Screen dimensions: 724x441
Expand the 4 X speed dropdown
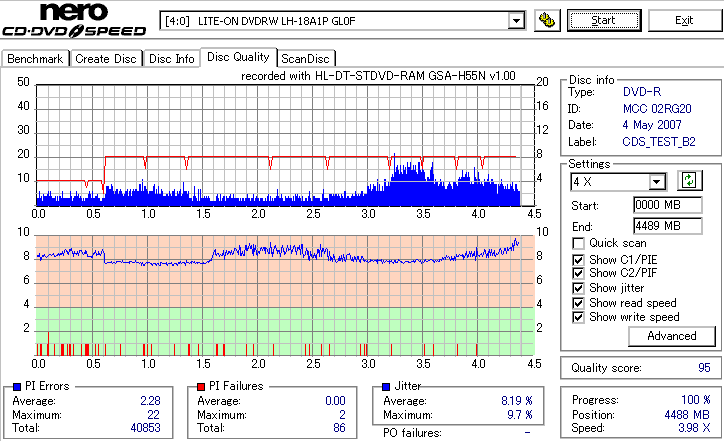coord(656,182)
